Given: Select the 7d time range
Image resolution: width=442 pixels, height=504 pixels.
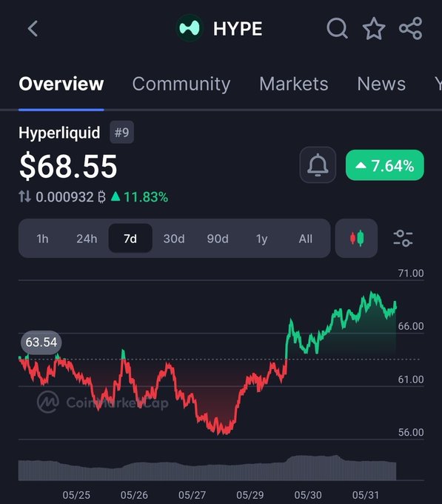Looking at the screenshot, I should tap(130, 238).
